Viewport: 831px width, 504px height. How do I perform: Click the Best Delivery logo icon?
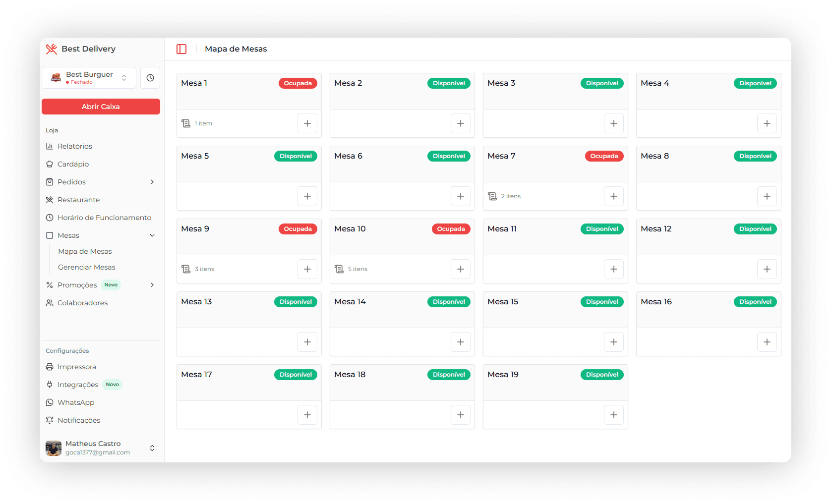click(x=52, y=49)
